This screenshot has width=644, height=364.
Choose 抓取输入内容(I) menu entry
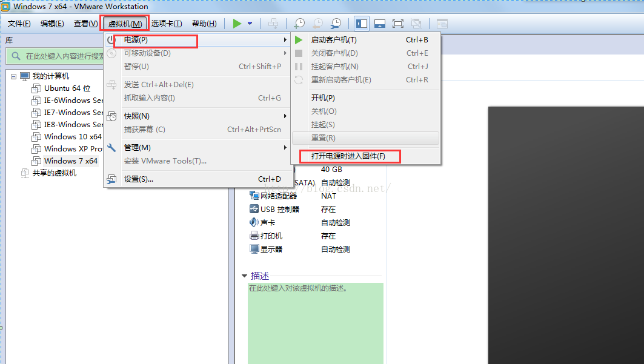pyautogui.click(x=196, y=98)
